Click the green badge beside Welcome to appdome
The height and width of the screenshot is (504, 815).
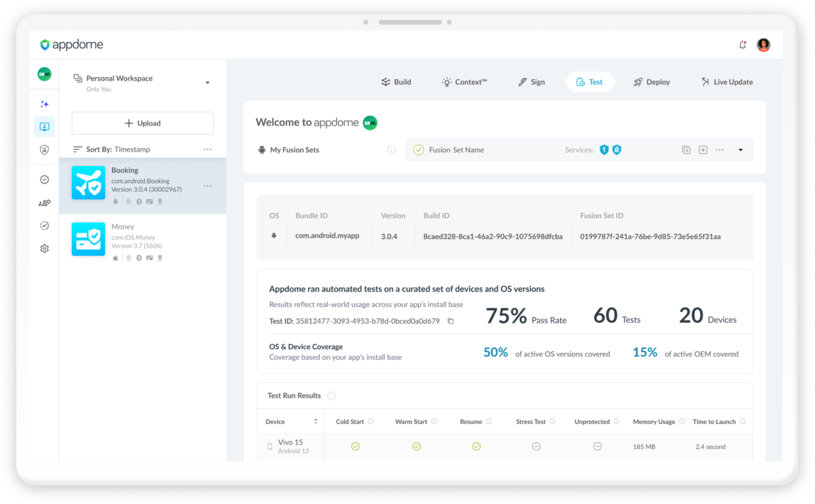(370, 123)
